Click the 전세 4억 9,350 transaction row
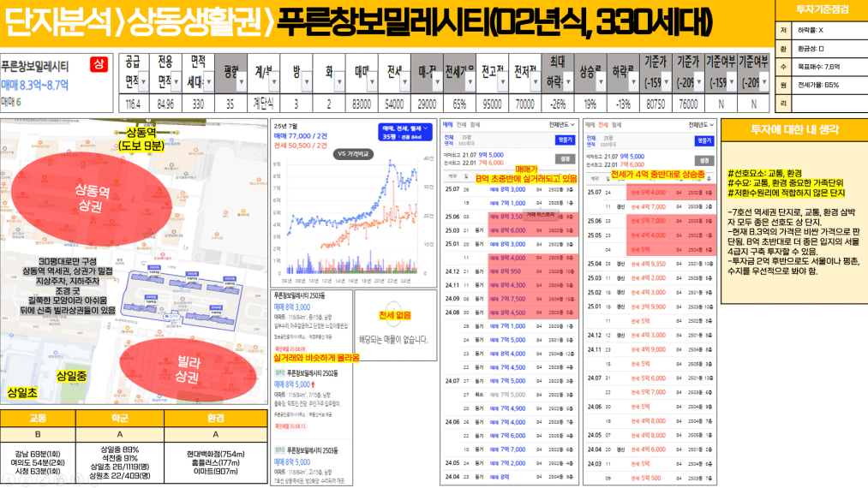Viewport: 868px width, 488px height. pos(651,264)
